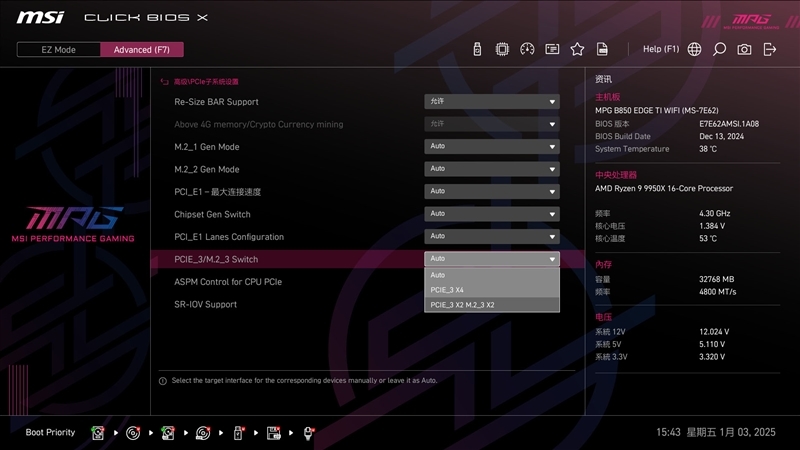This screenshot has height=450, width=800.
Task: Click the BIOS version E7E62AMSI.1A08
Action: [729, 123]
